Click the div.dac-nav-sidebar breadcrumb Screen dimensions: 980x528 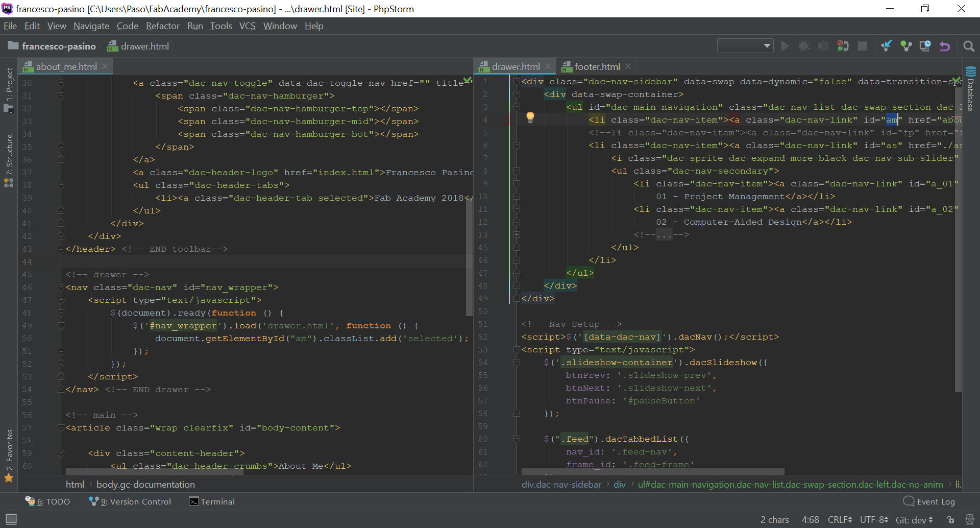pyautogui.click(x=561, y=485)
